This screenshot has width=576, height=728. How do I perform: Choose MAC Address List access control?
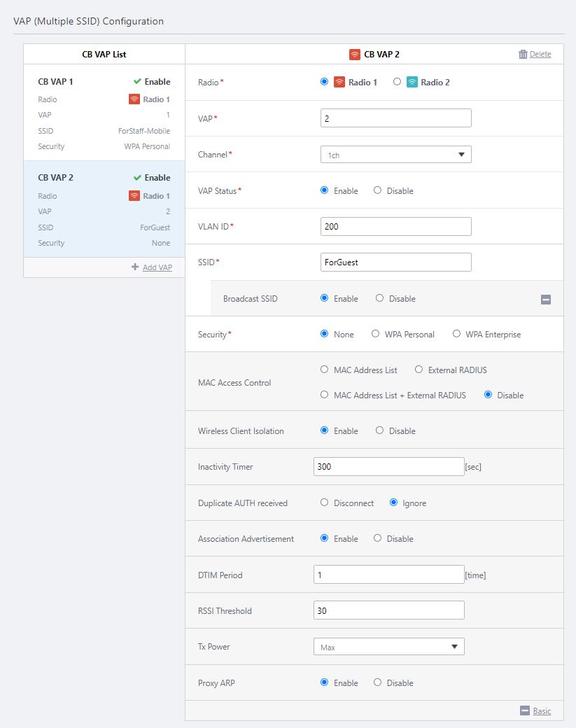[x=324, y=370]
